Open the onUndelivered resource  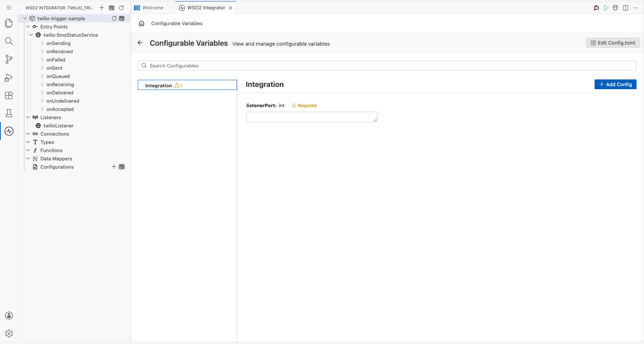(x=63, y=101)
